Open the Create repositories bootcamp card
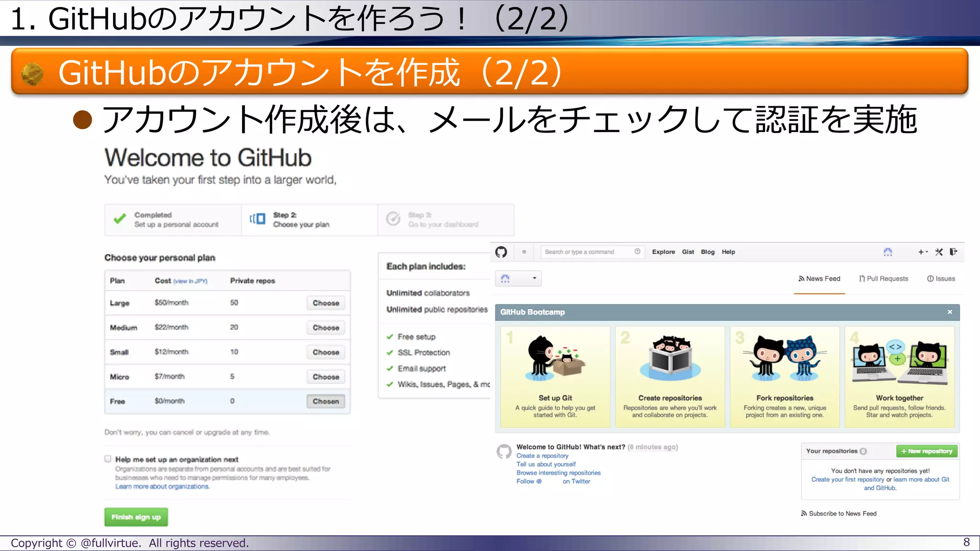Screen dimensions: 980x551 [670, 377]
